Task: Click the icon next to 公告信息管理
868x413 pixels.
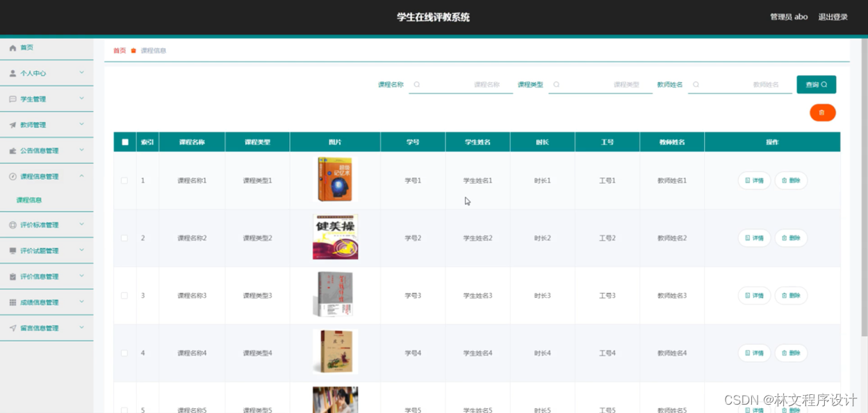Action: (13, 151)
